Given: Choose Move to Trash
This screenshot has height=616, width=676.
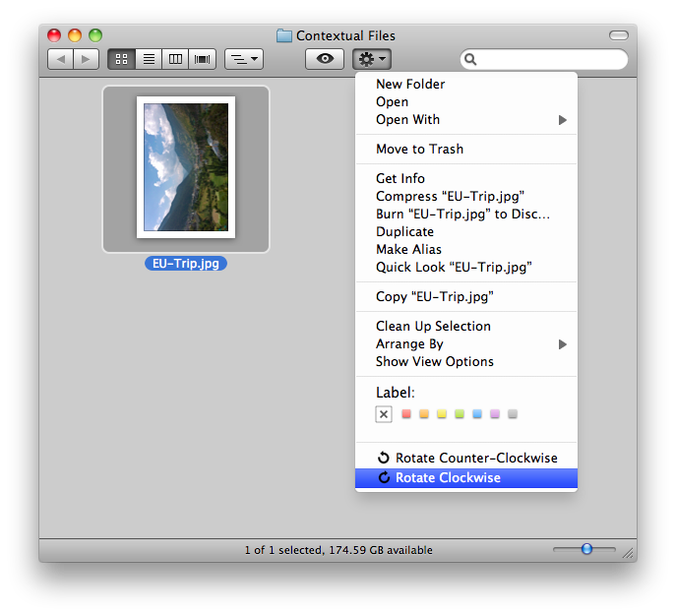Looking at the screenshot, I should [419, 150].
